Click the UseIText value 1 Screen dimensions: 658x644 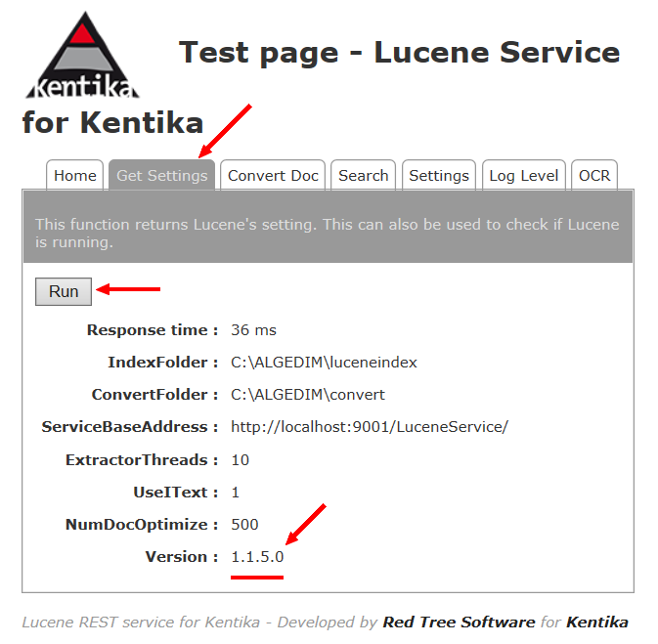(236, 493)
